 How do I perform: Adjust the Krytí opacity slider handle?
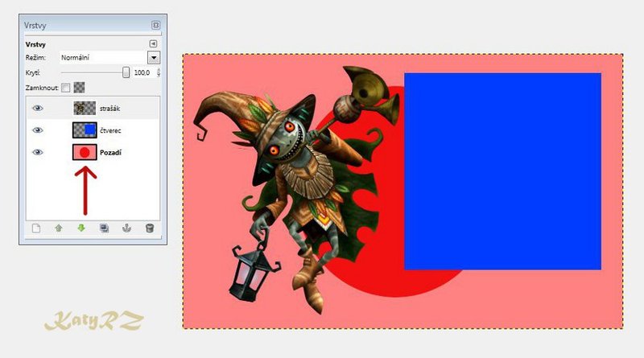click(x=126, y=72)
